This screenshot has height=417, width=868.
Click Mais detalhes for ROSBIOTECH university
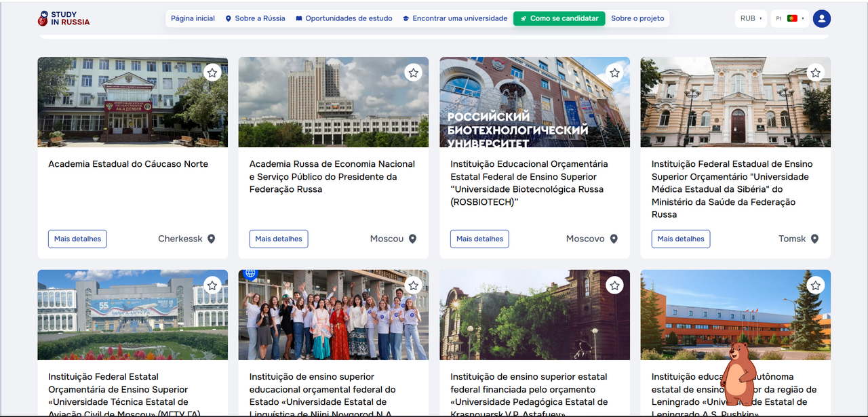pos(479,239)
